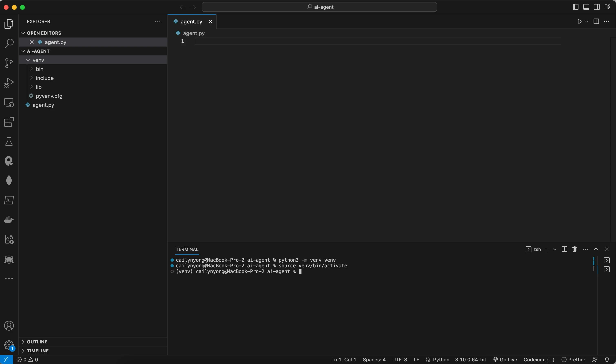Toggle primary sidebar visibility in title bar

pos(575,7)
